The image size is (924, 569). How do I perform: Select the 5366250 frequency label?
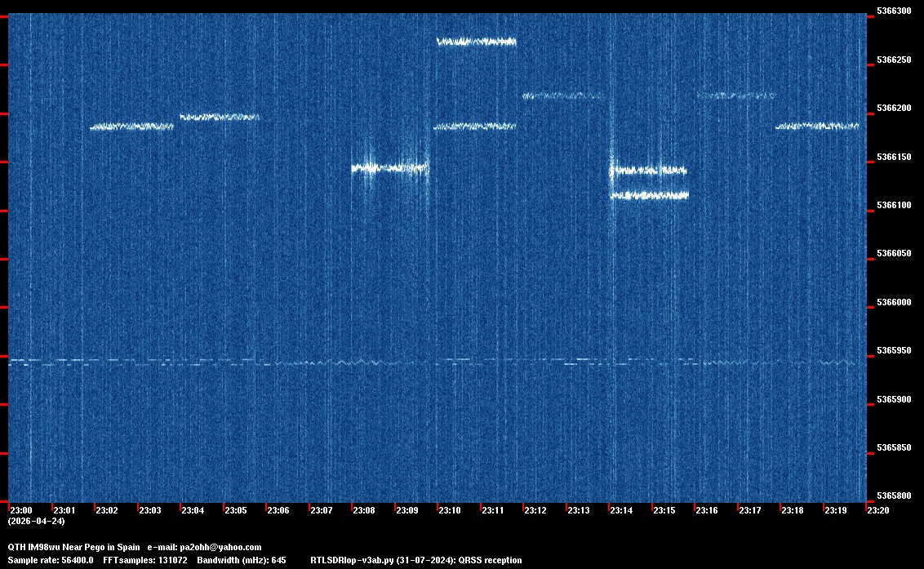(894, 60)
